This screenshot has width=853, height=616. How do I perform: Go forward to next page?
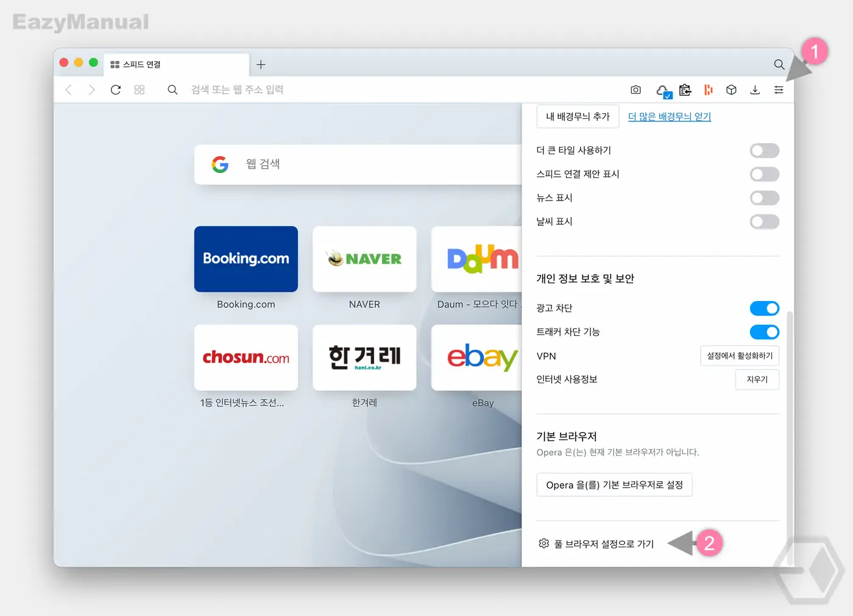92,90
